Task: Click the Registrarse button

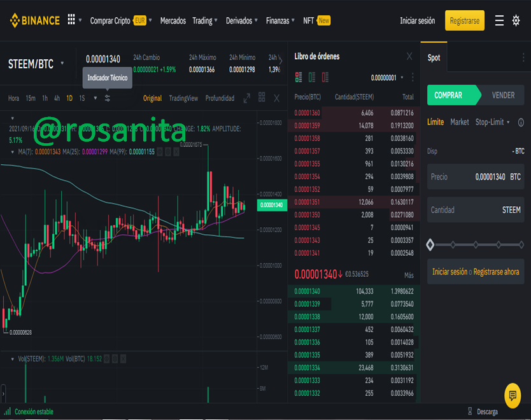Action: pyautogui.click(x=465, y=20)
